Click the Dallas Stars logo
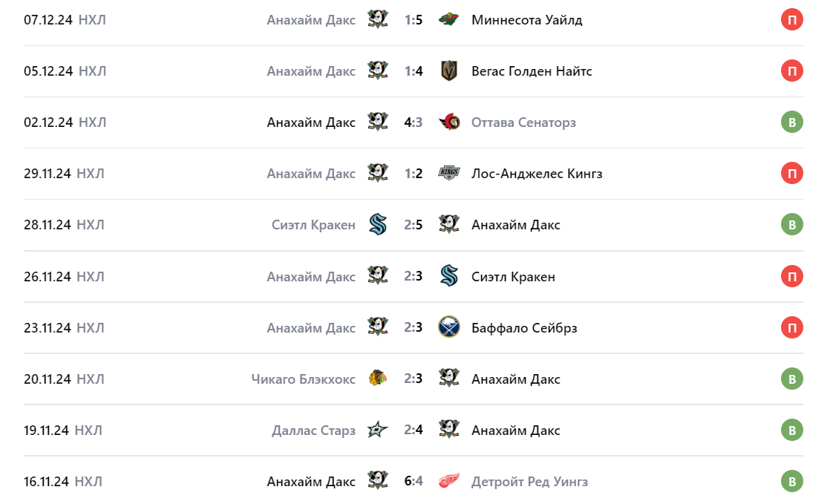The width and height of the screenshot is (833, 504). pyautogui.click(x=378, y=430)
